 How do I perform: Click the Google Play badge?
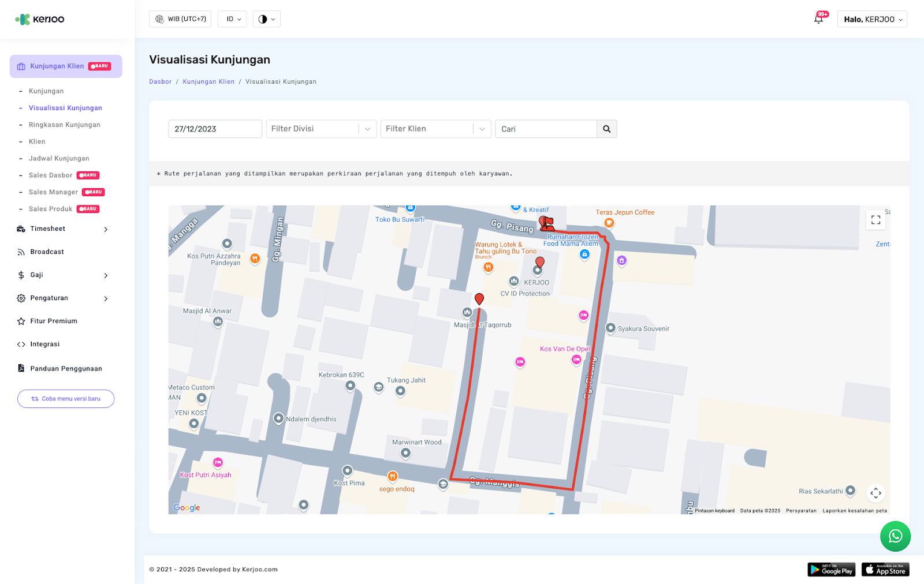tap(831, 570)
